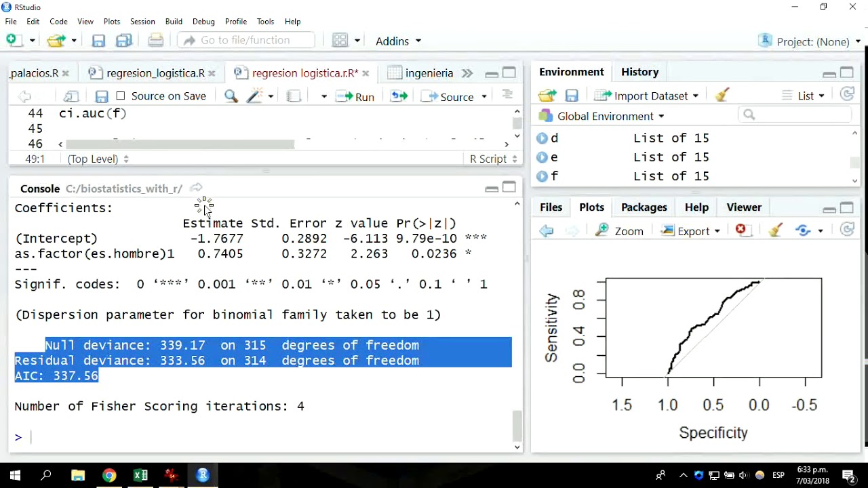Refresh the current plot
868x488 pixels.
point(847,230)
